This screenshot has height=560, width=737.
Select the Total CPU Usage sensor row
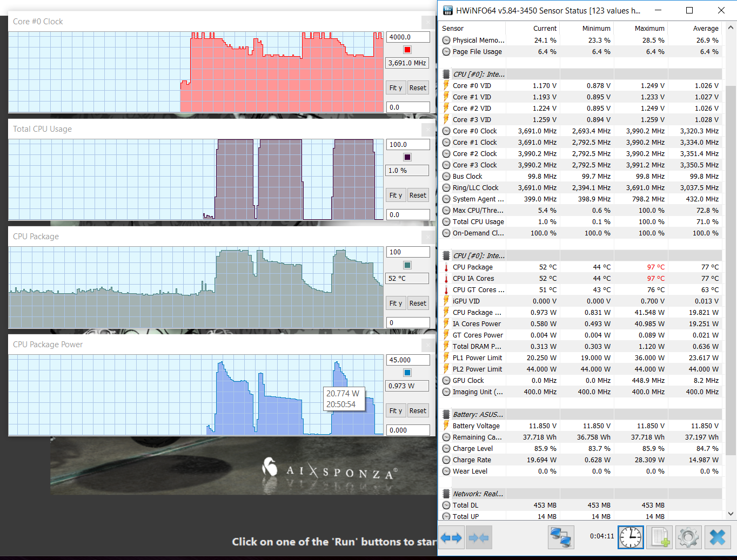tap(478, 221)
